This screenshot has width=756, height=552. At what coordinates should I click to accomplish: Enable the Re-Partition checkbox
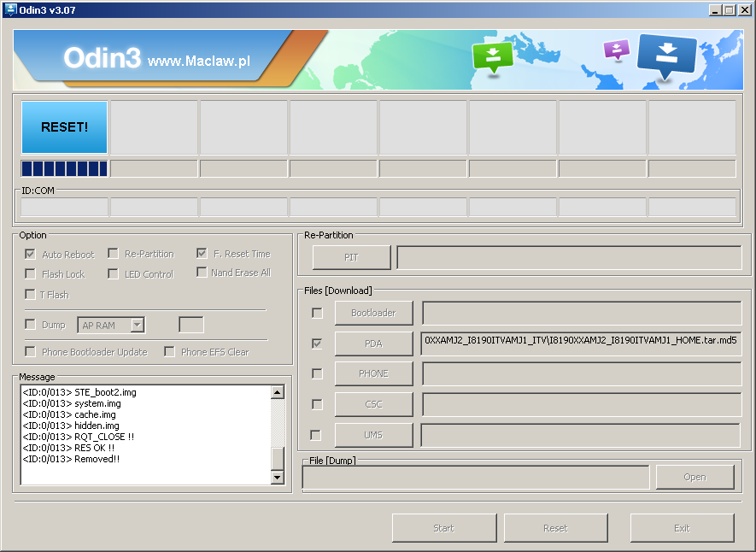[113, 254]
